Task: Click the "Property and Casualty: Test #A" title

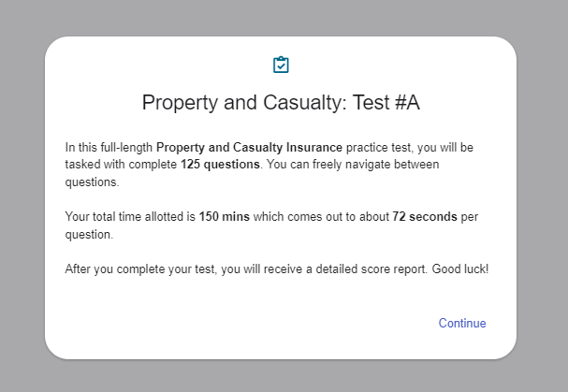Action: (281, 103)
